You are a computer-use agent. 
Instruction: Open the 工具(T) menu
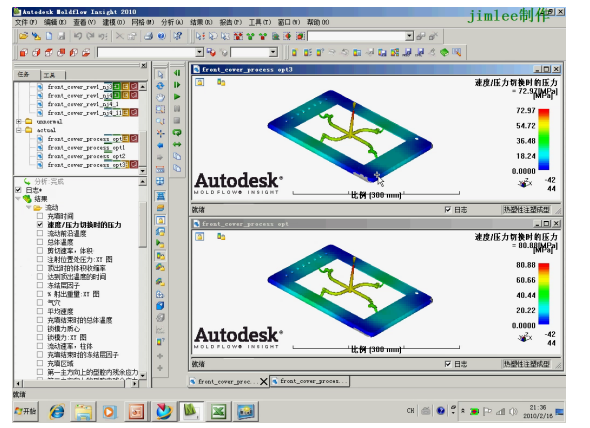click(260, 22)
